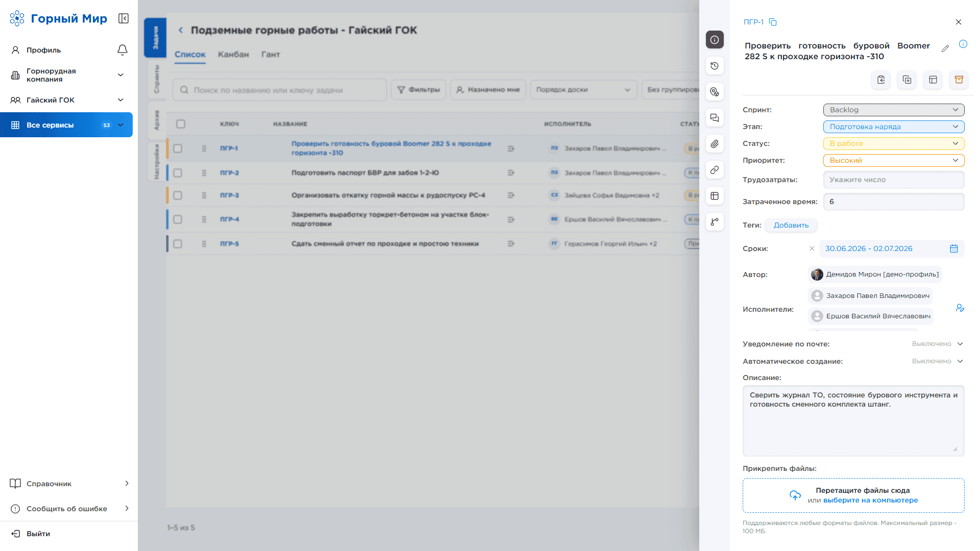Screen dimensions: 980x551
Task: Edit task title with pencil icon
Action: [x=945, y=48]
